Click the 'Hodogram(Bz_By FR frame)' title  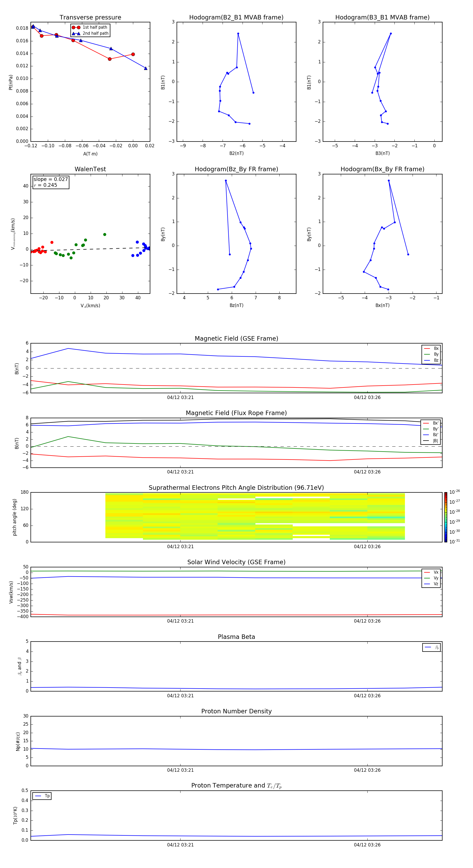[236, 169]
